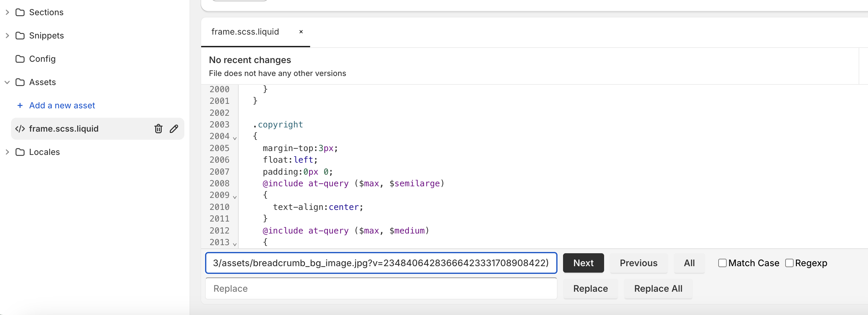
Task: Click the Snippets folder icon
Action: [20, 36]
